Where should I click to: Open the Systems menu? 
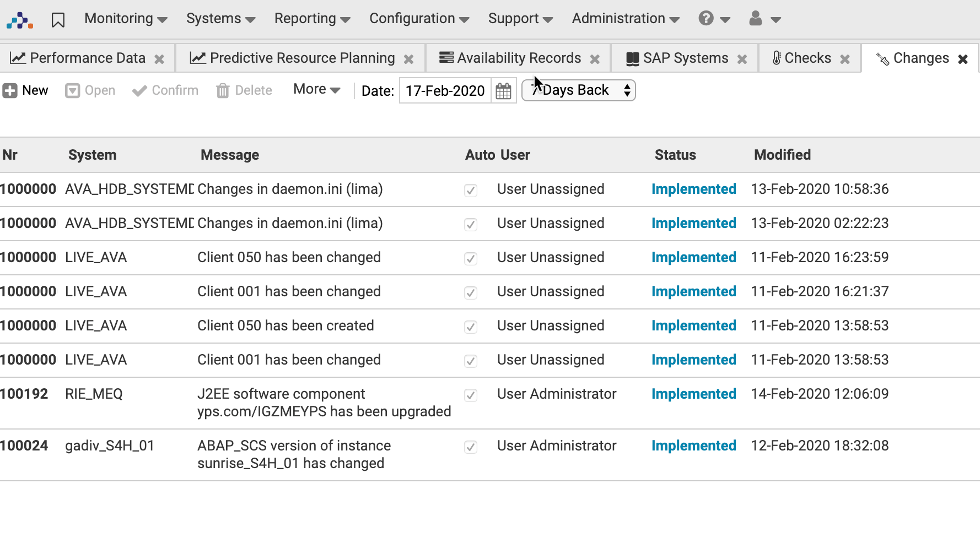coord(220,19)
